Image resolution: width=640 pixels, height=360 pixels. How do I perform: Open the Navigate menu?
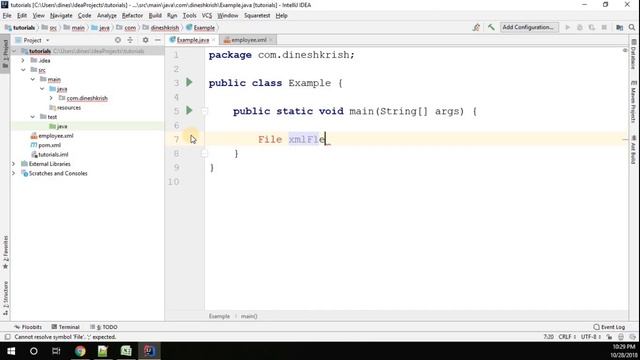(61, 16)
